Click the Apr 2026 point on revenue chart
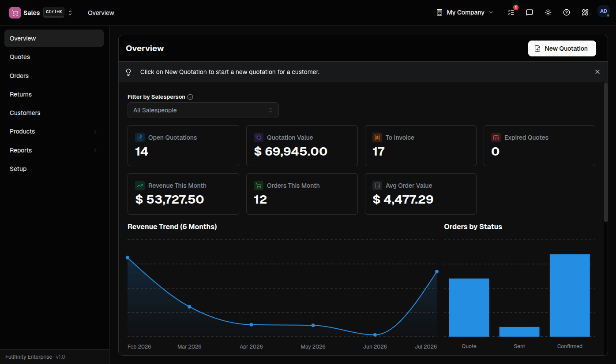Viewport: 616px width, 364px height. 251,324
